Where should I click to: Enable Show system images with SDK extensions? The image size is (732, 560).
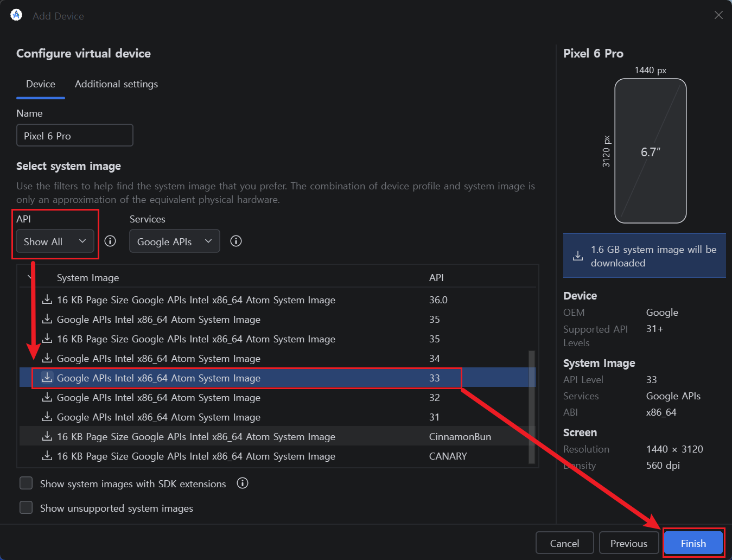coord(26,483)
